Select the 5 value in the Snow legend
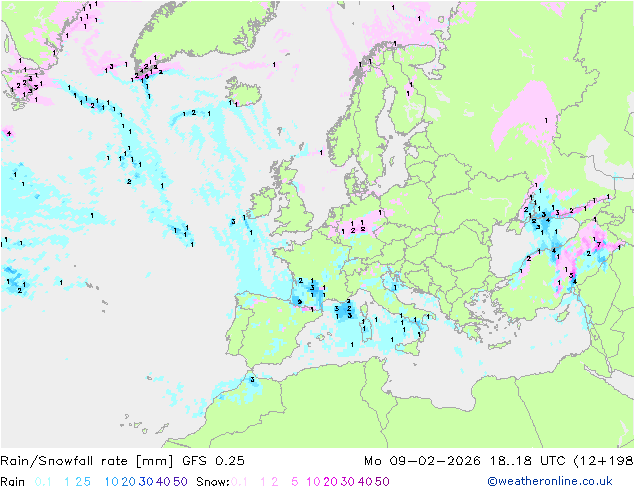634x490 pixels. point(295,482)
